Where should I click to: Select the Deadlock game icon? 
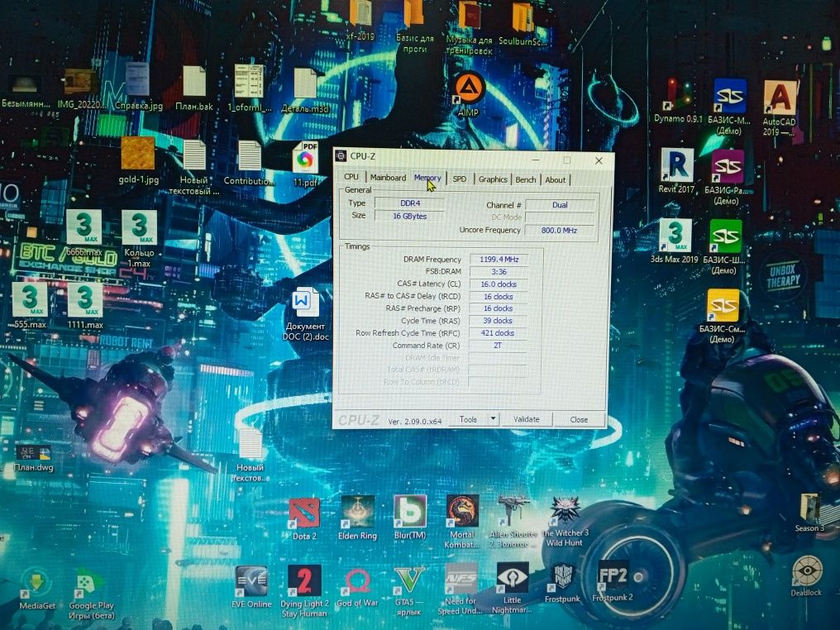806,576
